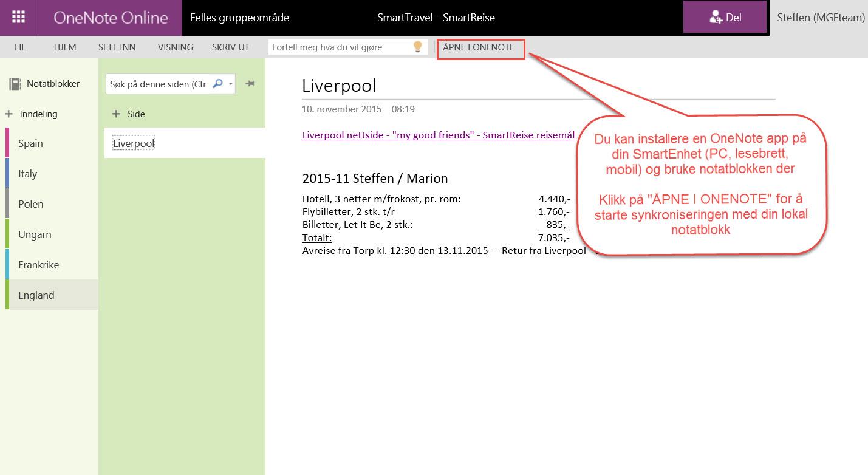Click the amount 4.440,-

coord(554,199)
